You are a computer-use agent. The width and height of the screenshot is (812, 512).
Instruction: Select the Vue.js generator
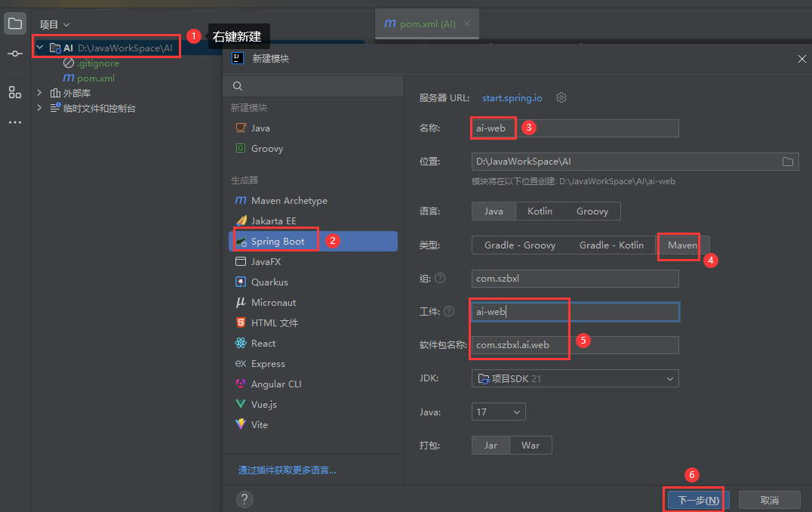coord(312,405)
